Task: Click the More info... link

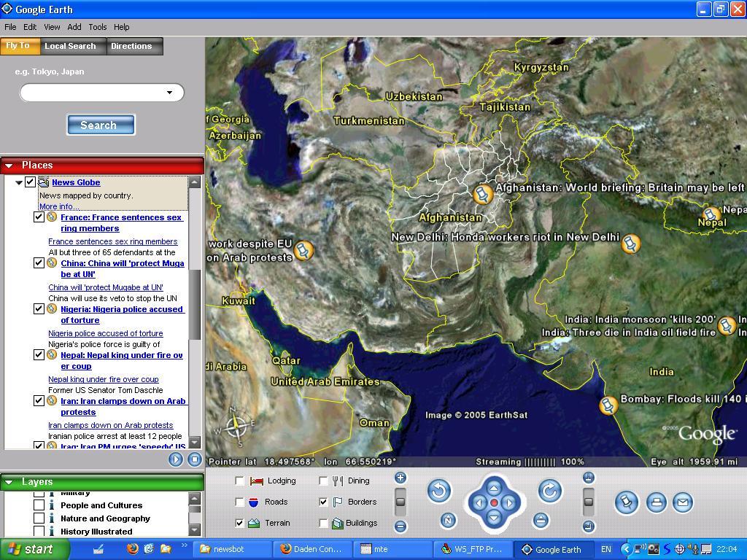Action: coord(59,206)
